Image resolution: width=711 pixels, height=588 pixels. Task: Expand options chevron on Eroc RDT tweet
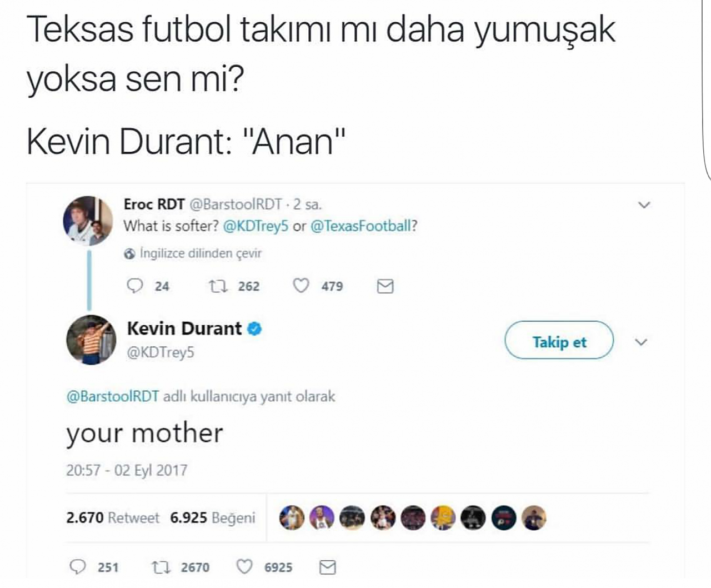[644, 205]
